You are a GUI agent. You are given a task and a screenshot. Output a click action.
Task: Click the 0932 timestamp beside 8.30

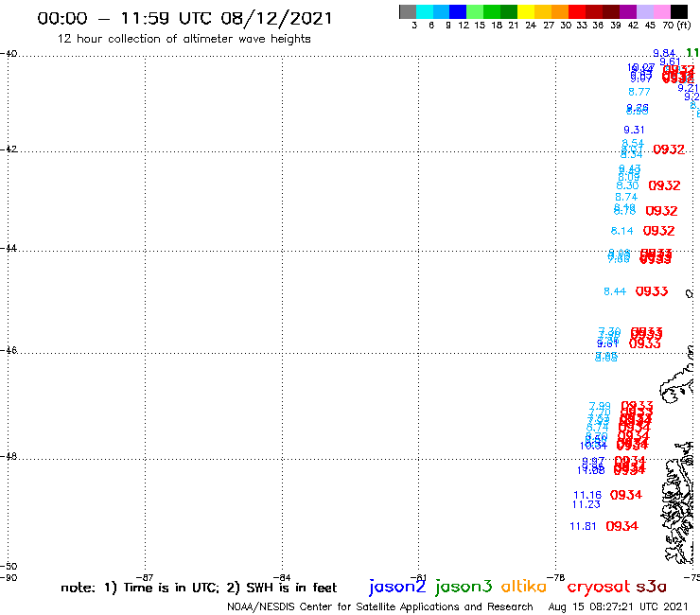pos(664,185)
